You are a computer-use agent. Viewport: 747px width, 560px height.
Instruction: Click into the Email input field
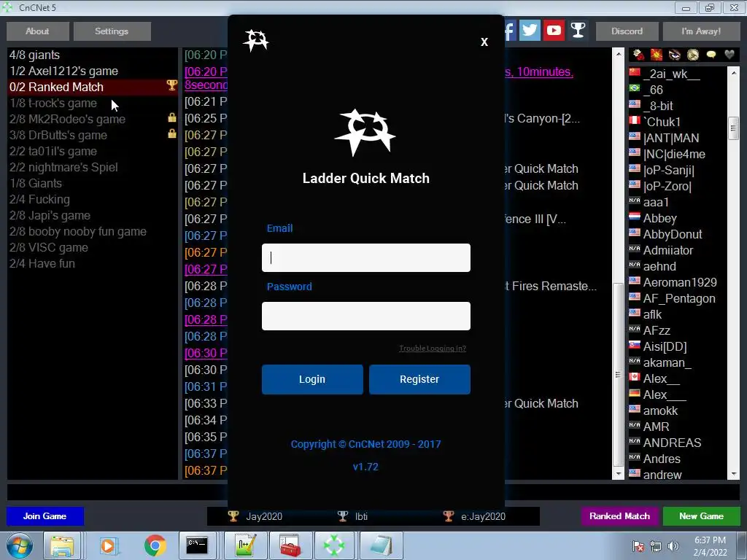366,257
